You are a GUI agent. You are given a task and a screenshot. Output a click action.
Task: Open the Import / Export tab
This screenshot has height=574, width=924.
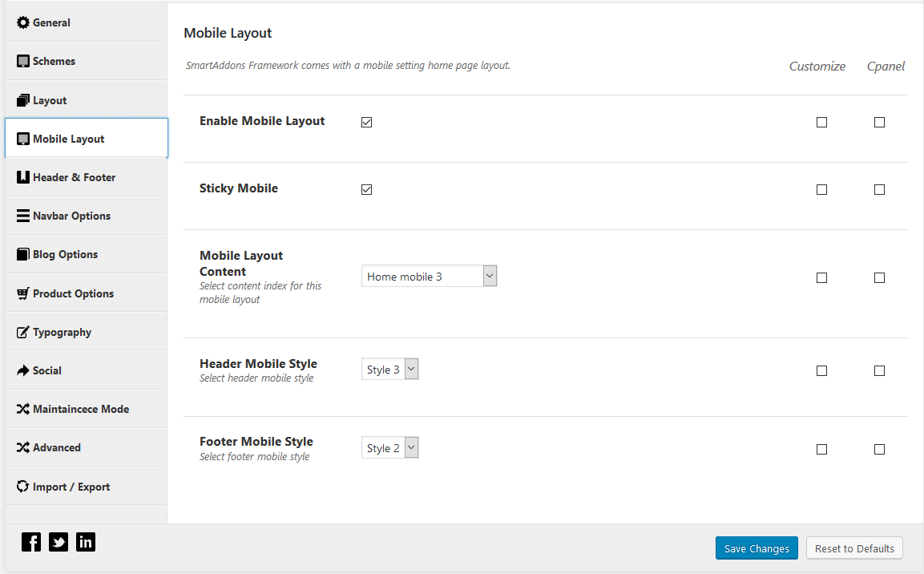click(x=86, y=487)
